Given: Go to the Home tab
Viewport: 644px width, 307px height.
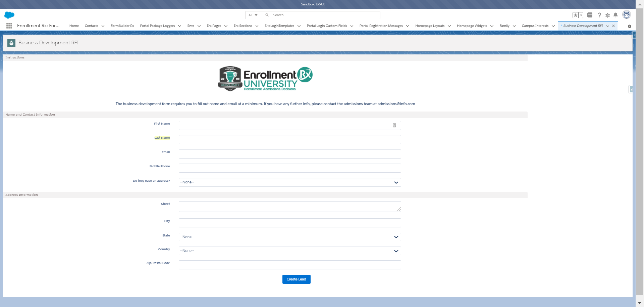Looking at the screenshot, I should coord(74,26).
